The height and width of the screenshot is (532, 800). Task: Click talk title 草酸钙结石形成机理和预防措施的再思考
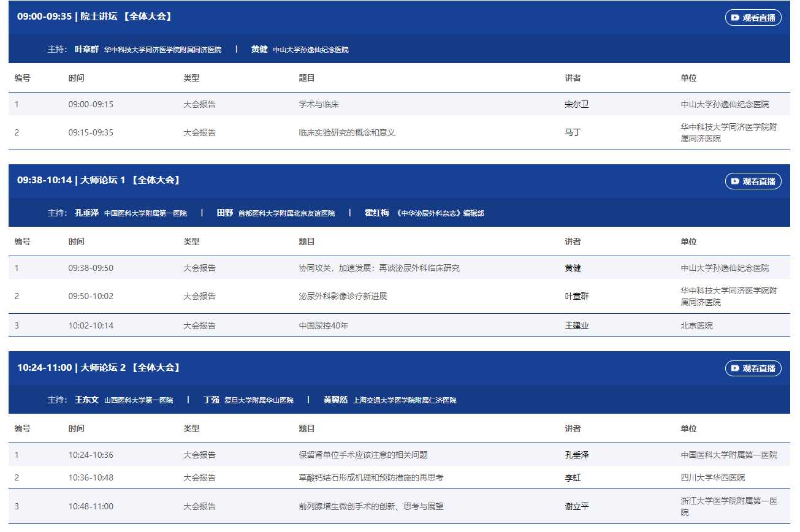[371, 477]
